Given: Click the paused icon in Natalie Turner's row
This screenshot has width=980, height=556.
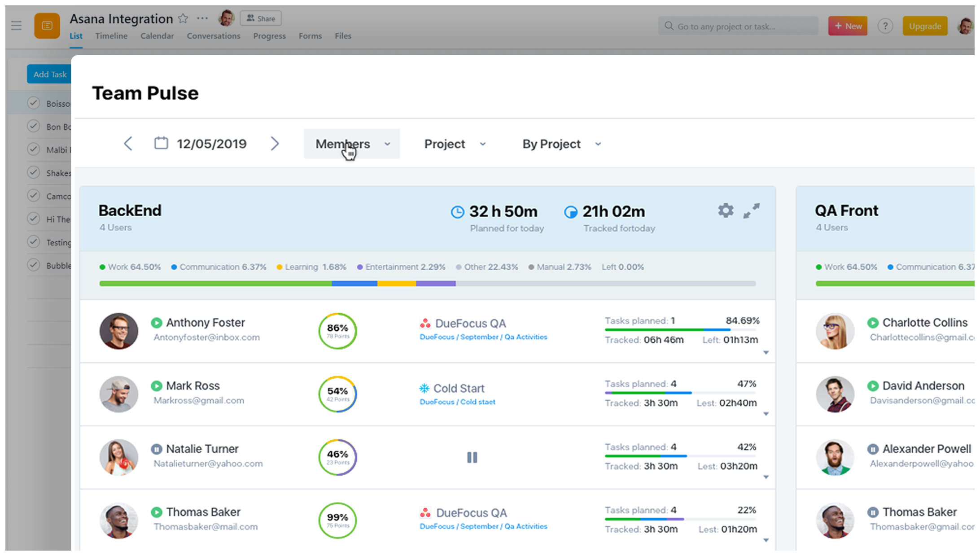Looking at the screenshot, I should tap(472, 457).
